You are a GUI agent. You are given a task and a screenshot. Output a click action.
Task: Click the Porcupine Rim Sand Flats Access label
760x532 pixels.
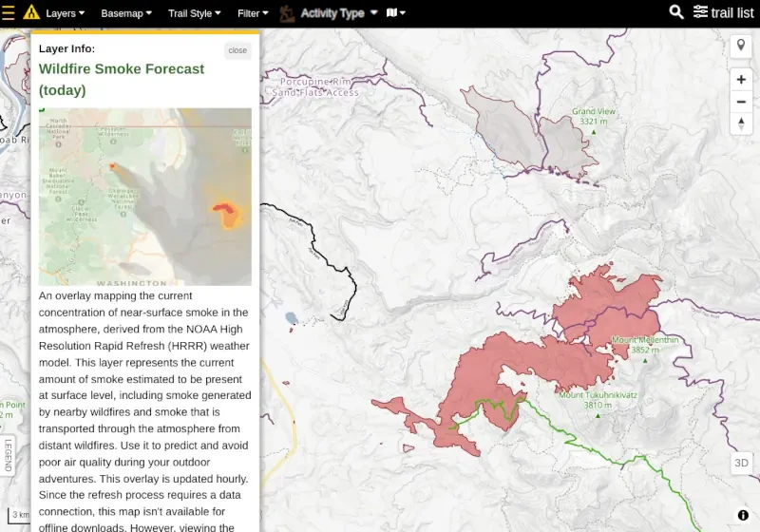315,87
